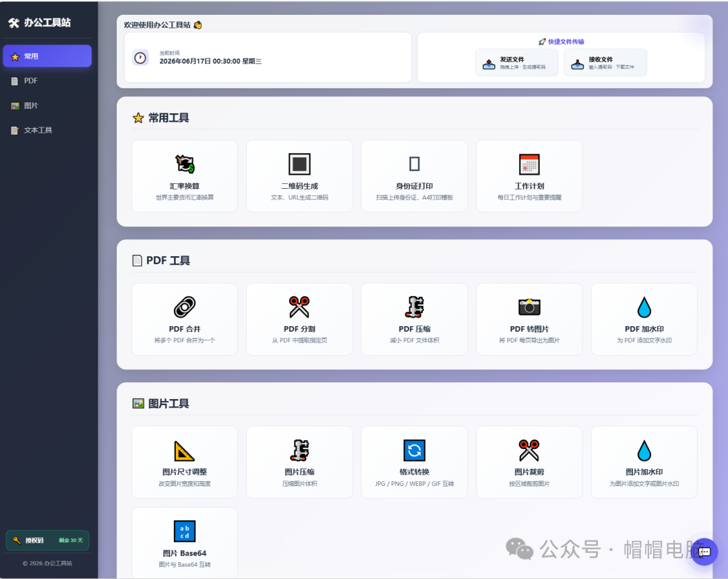Click the PDF 工具 section heading
Viewport: 728px width, 579px height.
click(x=168, y=261)
